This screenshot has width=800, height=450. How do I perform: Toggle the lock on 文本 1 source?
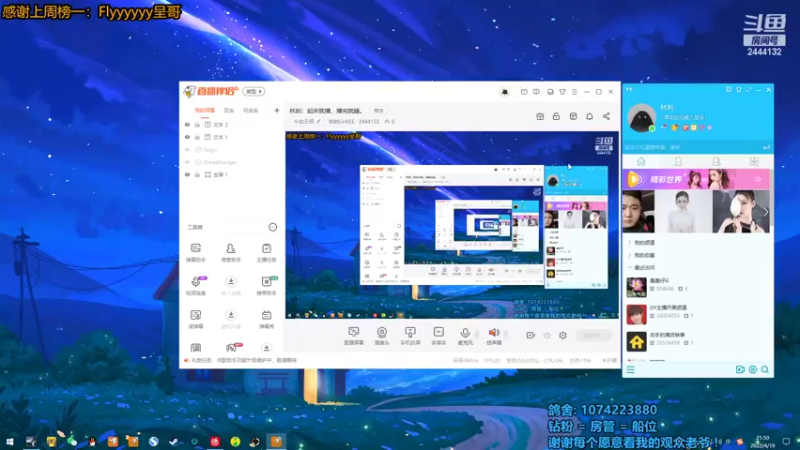(197, 137)
